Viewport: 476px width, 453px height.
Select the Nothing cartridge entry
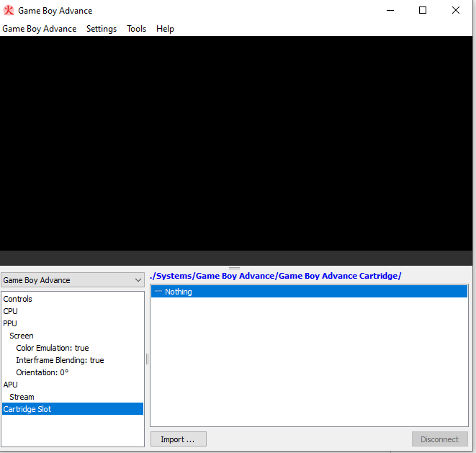tap(309, 292)
